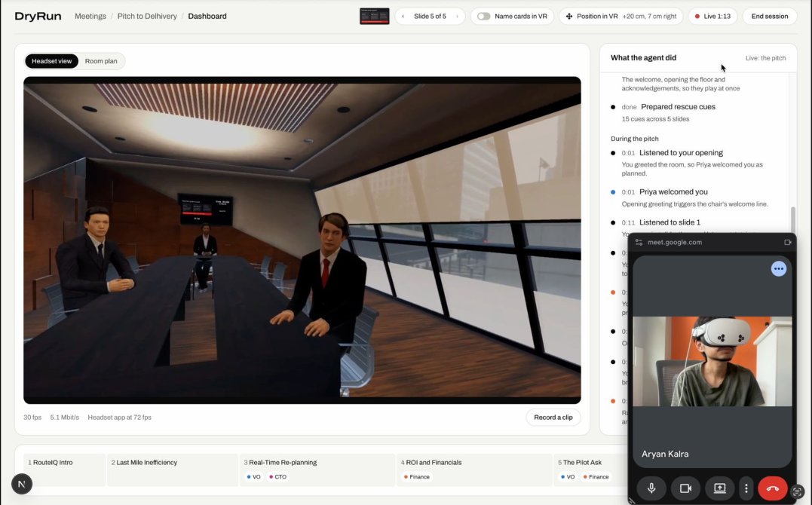Open the current slide thumbnail preview
Viewport: 812px width, 505px height.
[375, 16]
